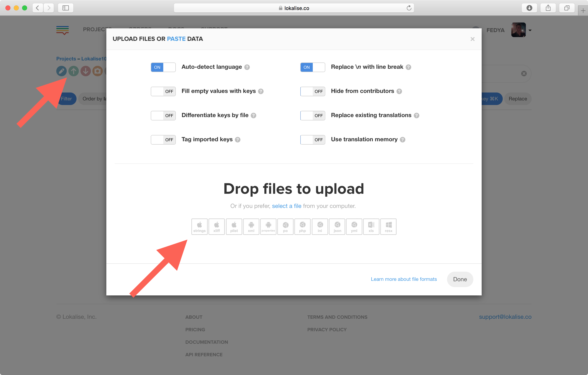Clear the search field with x icon
The height and width of the screenshot is (375, 588).
click(x=524, y=74)
